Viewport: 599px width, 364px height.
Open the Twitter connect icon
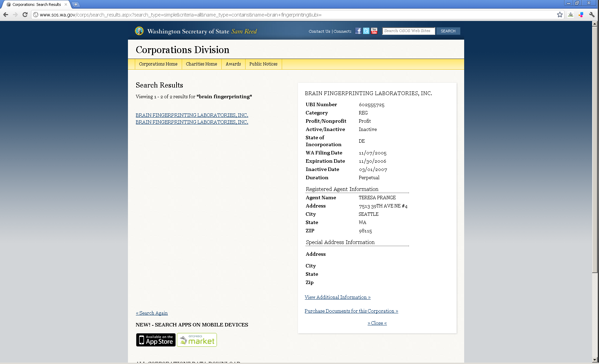coord(366,31)
